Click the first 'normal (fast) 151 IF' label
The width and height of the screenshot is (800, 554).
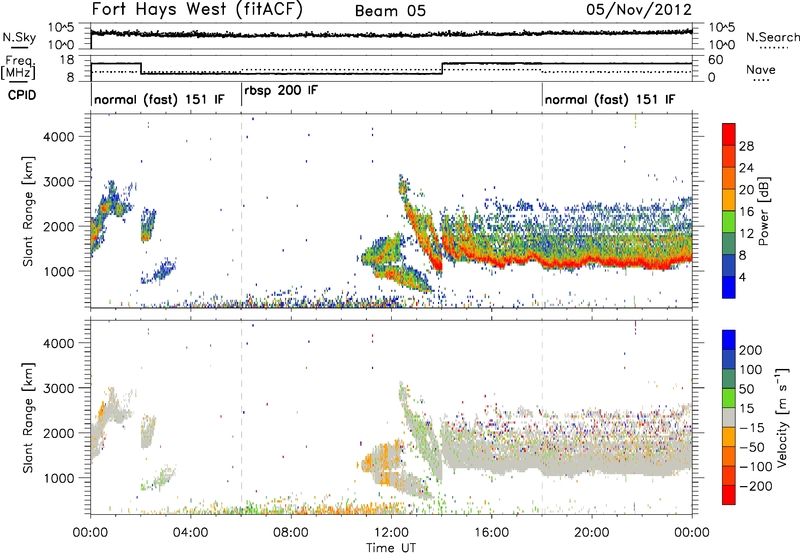pyautogui.click(x=159, y=99)
